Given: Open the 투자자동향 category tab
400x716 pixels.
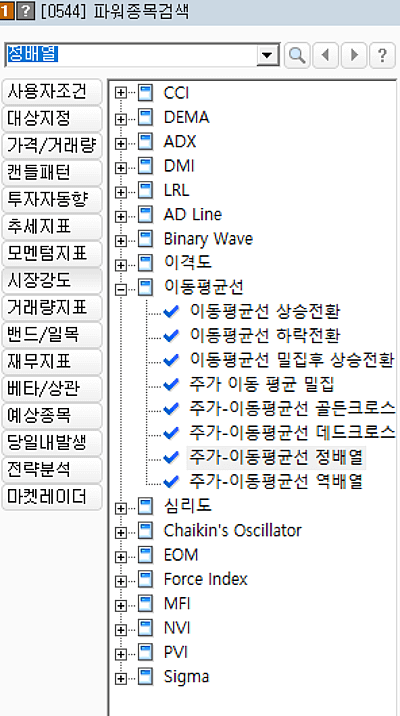Looking at the screenshot, I should click(x=52, y=200).
